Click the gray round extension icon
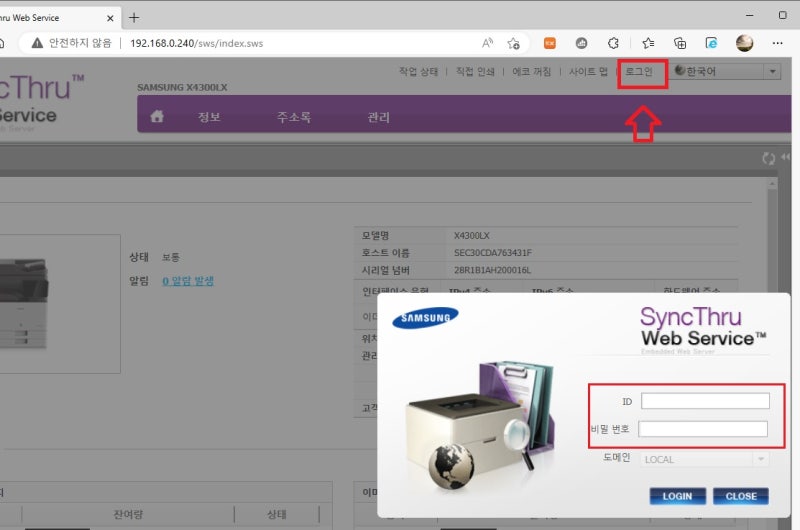This screenshot has height=530, width=800. pyautogui.click(x=581, y=43)
